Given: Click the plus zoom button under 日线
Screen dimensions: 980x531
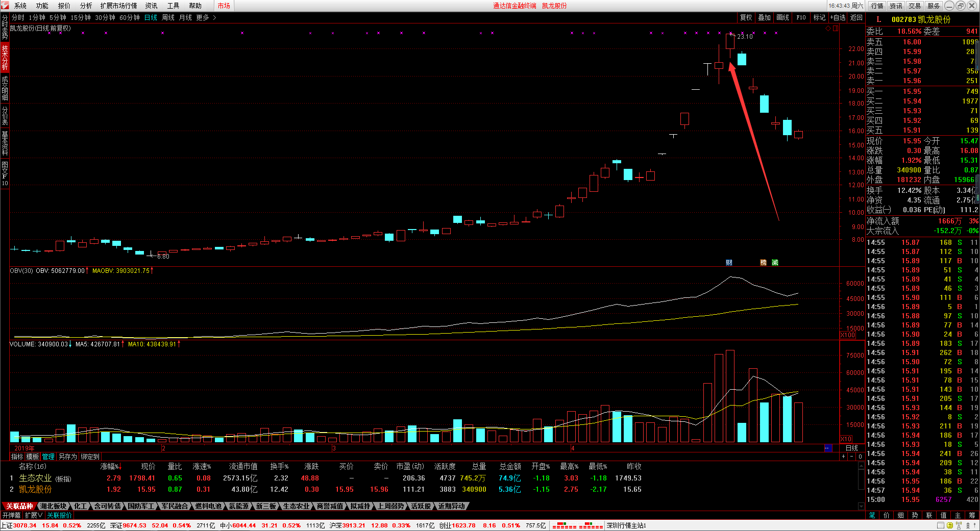Looking at the screenshot, I should [843, 457].
